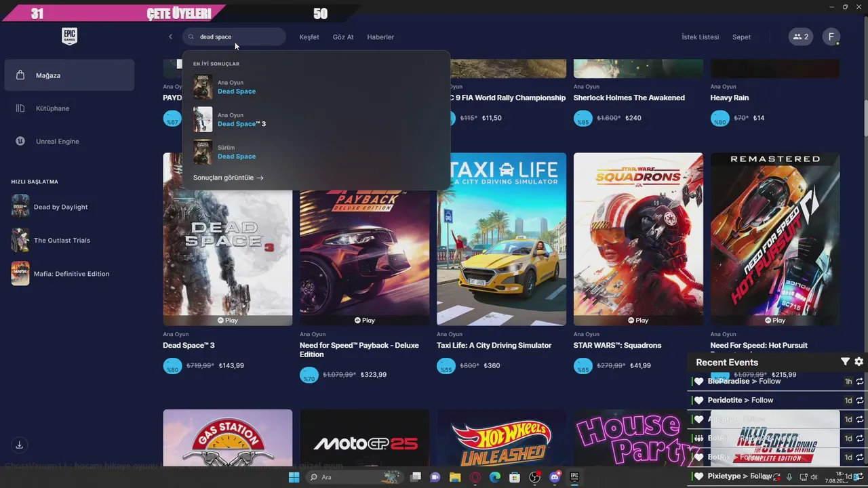
Task: Click Taxi Life: A City Driving Simulator title
Action: [x=494, y=346]
